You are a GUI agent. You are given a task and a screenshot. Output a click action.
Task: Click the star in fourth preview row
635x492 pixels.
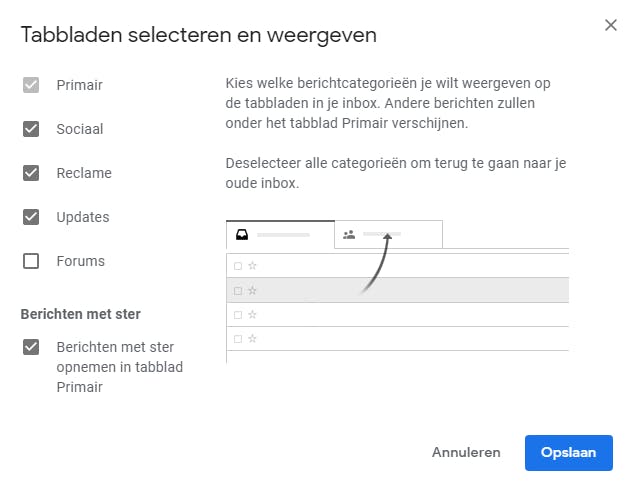tap(253, 339)
